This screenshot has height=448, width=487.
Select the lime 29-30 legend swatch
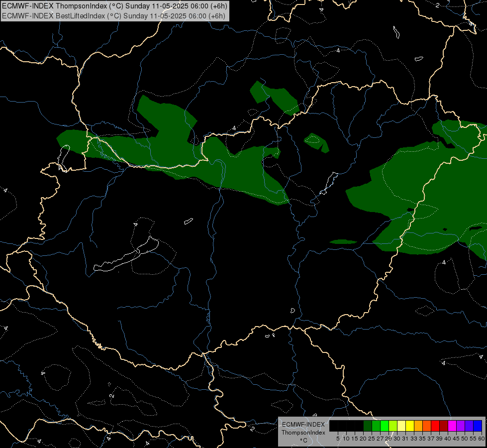tap(393, 426)
